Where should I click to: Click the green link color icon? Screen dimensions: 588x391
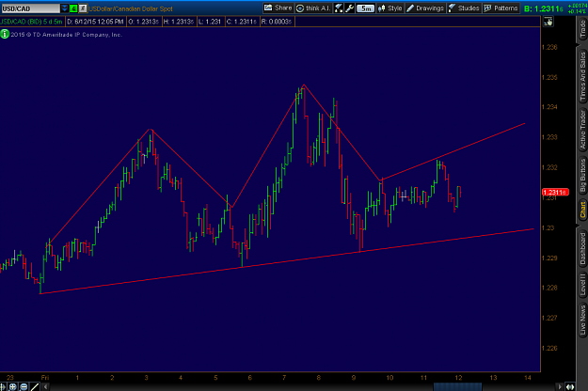73,8
